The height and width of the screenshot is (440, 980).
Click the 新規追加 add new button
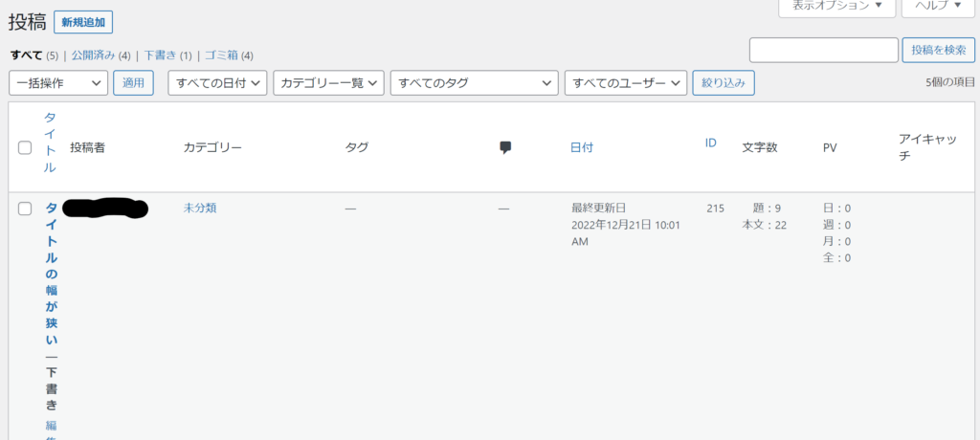coord(83,22)
